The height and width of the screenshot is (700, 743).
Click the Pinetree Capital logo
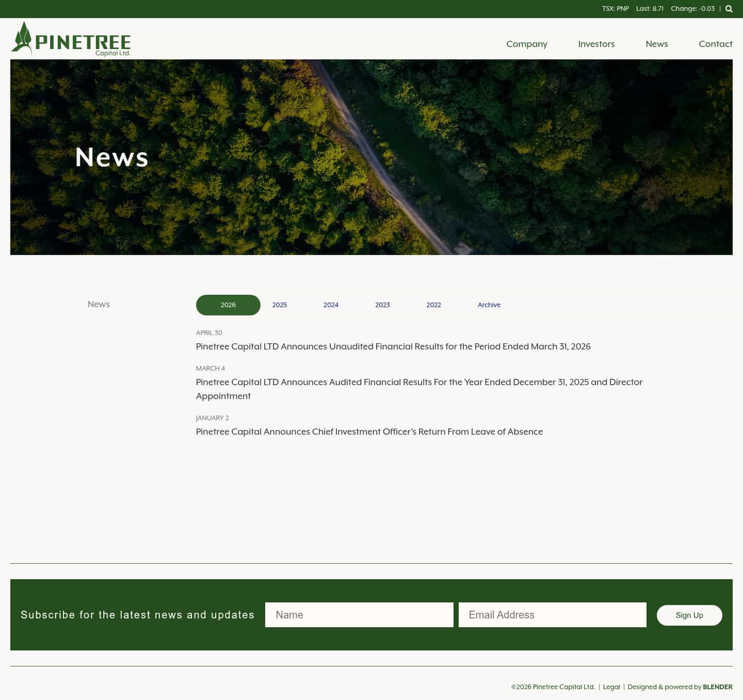(71, 39)
